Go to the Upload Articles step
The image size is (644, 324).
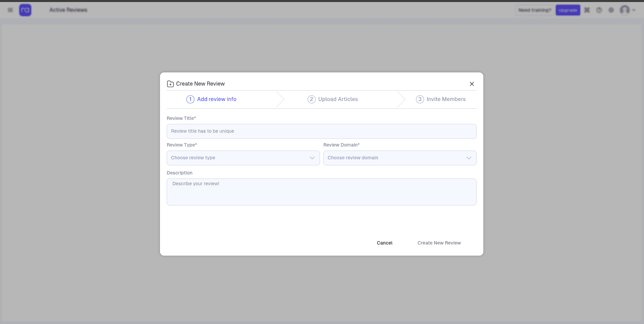click(333, 99)
